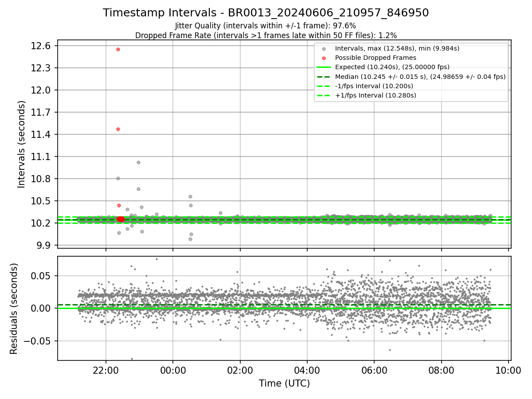Click legend entry '+1/fps Interval (10.280s)'
Viewport: 532px width, 399px height.
(376, 95)
